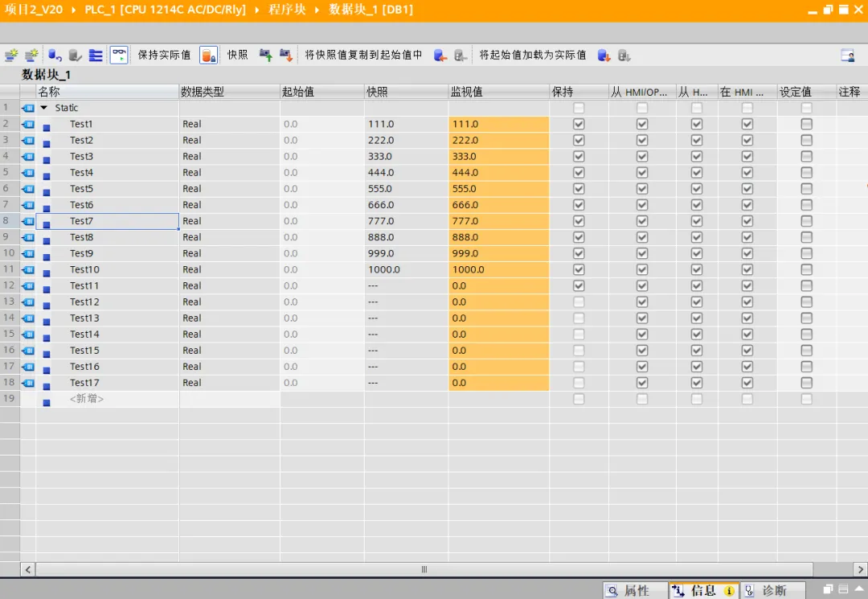
Task: Click the blue square icon beside Test3
Action: coord(47,160)
